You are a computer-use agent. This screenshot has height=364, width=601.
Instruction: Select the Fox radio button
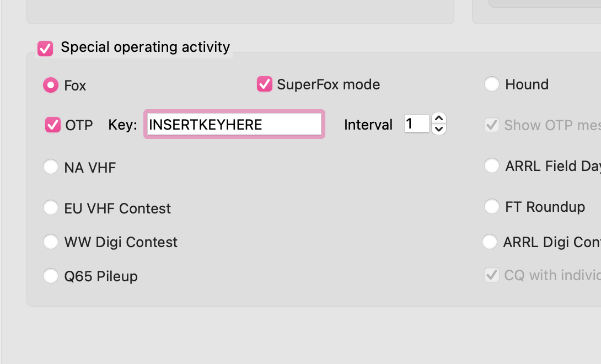[x=51, y=85]
